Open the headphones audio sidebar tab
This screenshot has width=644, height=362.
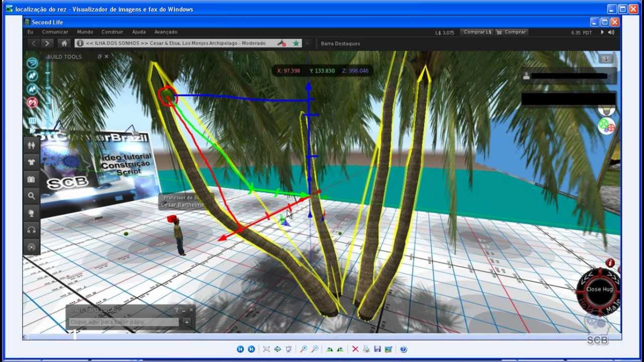click(32, 230)
